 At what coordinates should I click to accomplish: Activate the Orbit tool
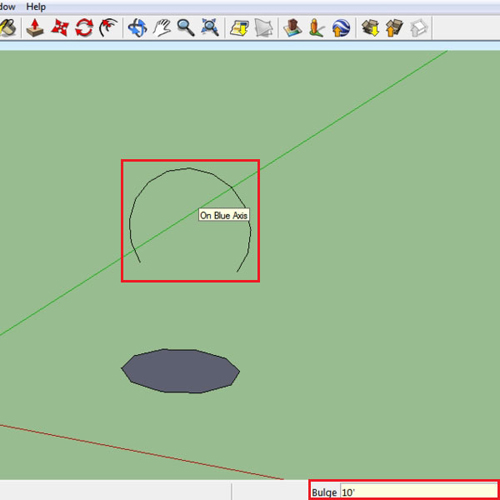[137, 27]
